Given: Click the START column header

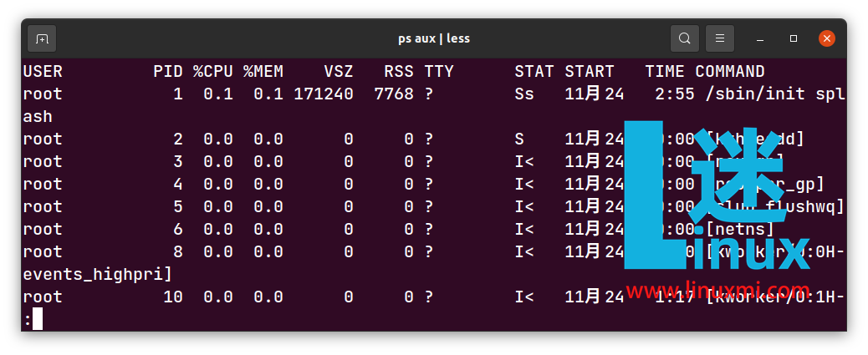Looking at the screenshot, I should [590, 71].
